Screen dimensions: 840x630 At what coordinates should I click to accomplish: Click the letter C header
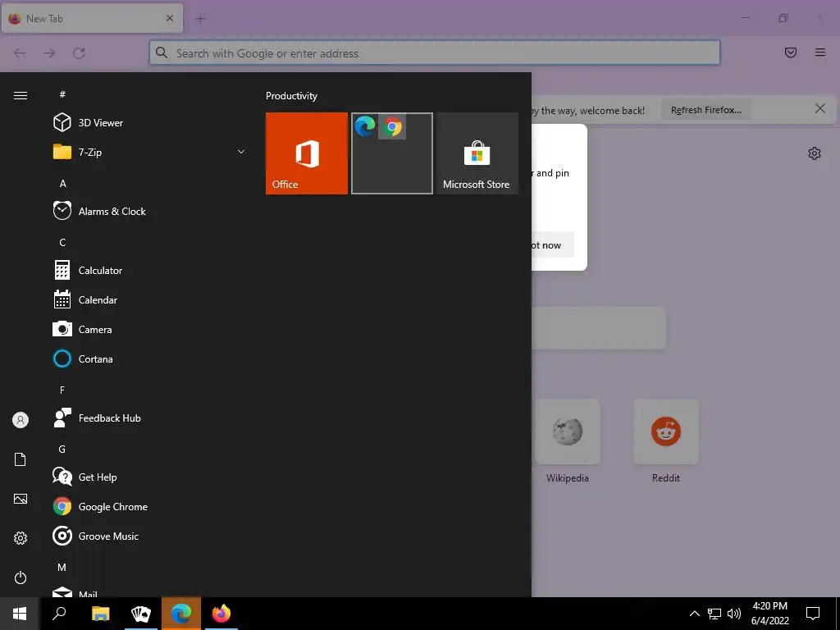tap(62, 243)
